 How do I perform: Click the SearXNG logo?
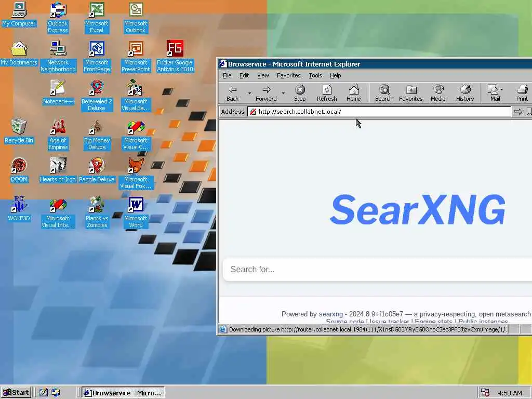(417, 209)
